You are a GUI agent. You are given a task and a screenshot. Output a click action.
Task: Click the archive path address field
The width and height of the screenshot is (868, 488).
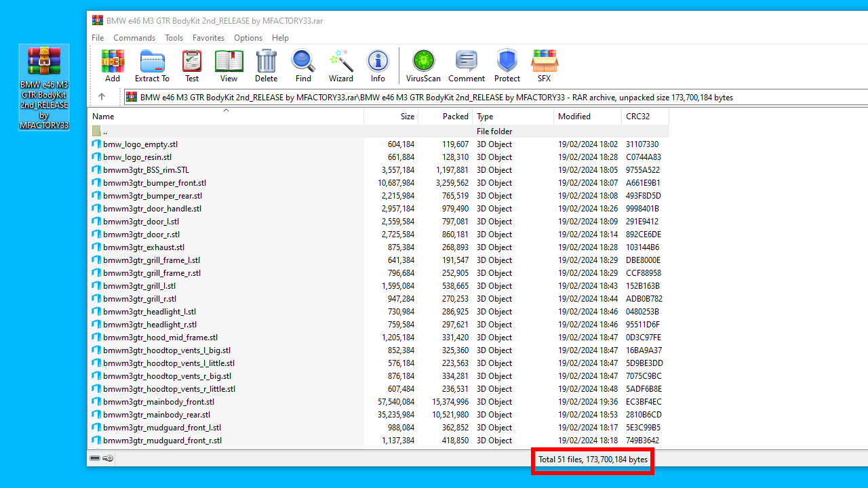tap(495, 97)
